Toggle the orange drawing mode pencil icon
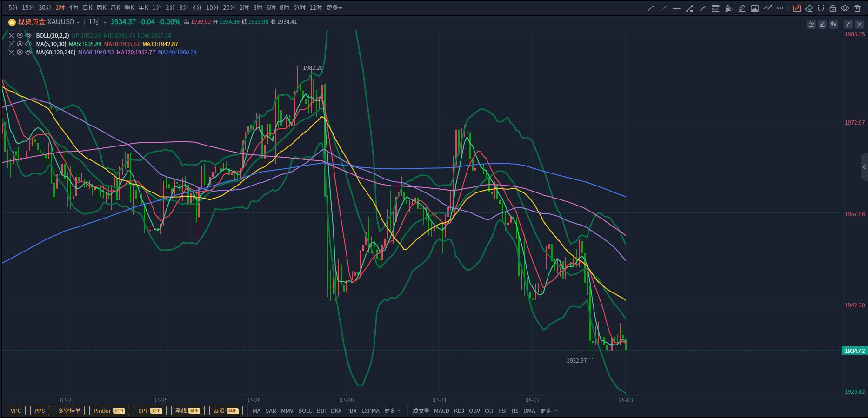The height and width of the screenshot is (418, 868). pyautogui.click(x=797, y=8)
